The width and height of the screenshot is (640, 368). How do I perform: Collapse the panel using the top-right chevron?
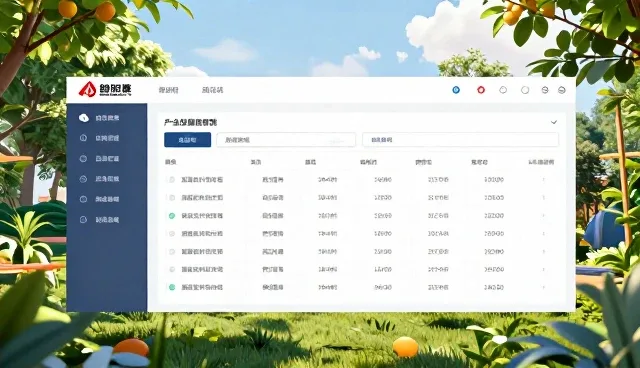point(554,122)
